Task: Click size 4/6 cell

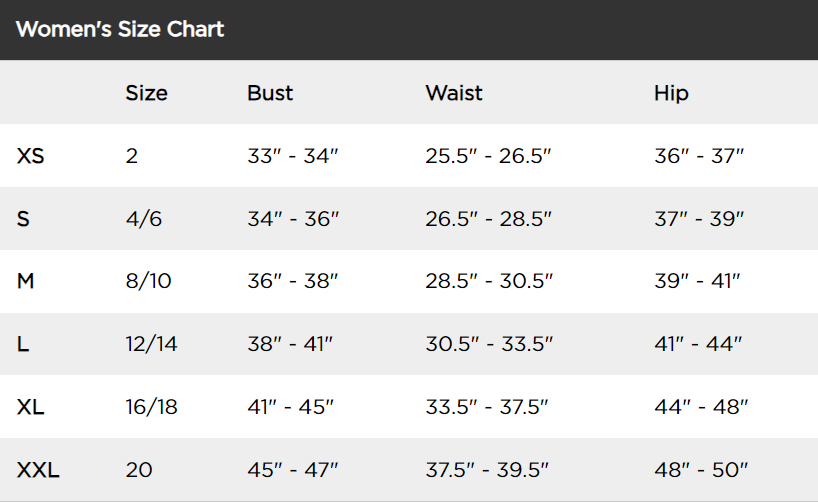Action: point(144,219)
